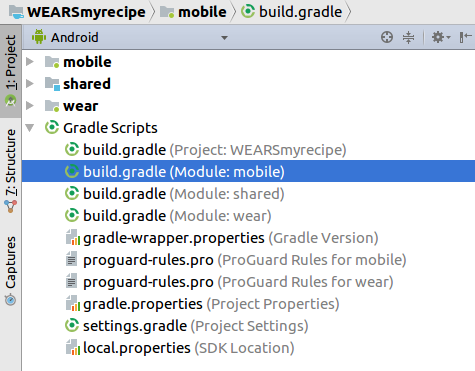The image size is (475, 371).
Task: Expand the shared module tree arrow
Action: [x=30, y=84]
